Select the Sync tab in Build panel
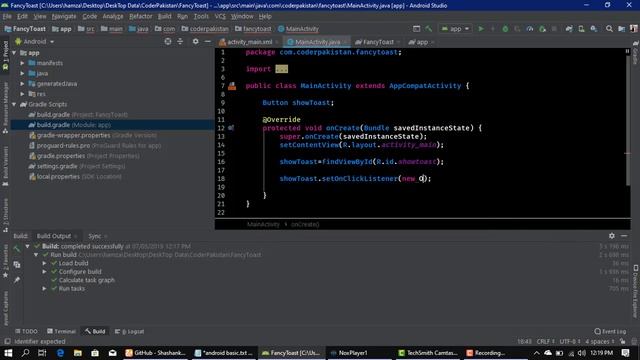 [x=95, y=236]
